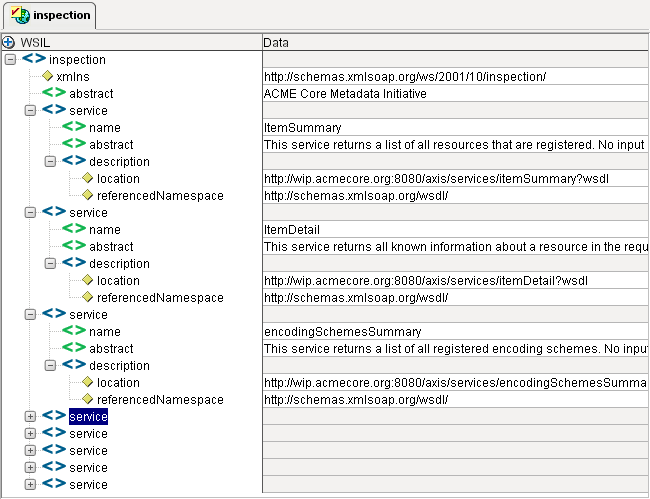
Task: Expand the highlighted collapsed service node
Action: point(30,416)
